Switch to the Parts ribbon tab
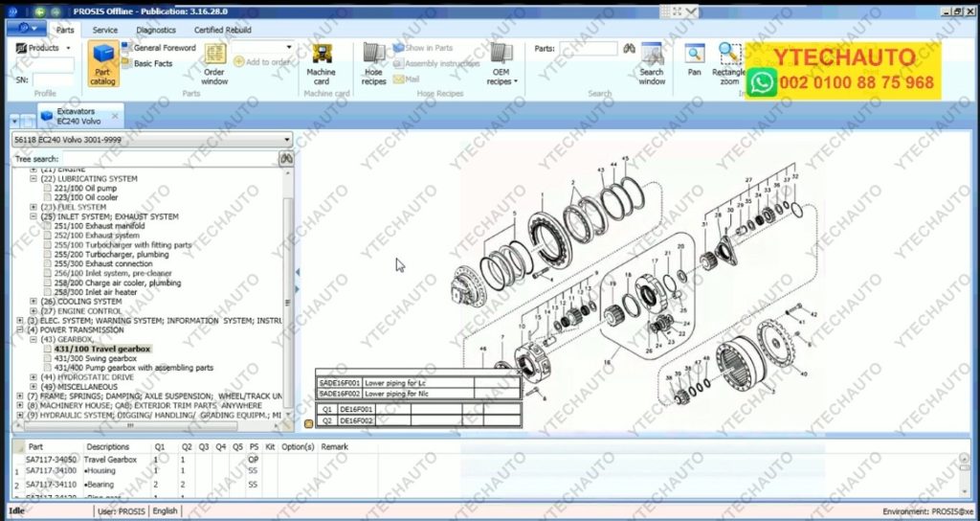 click(x=65, y=30)
